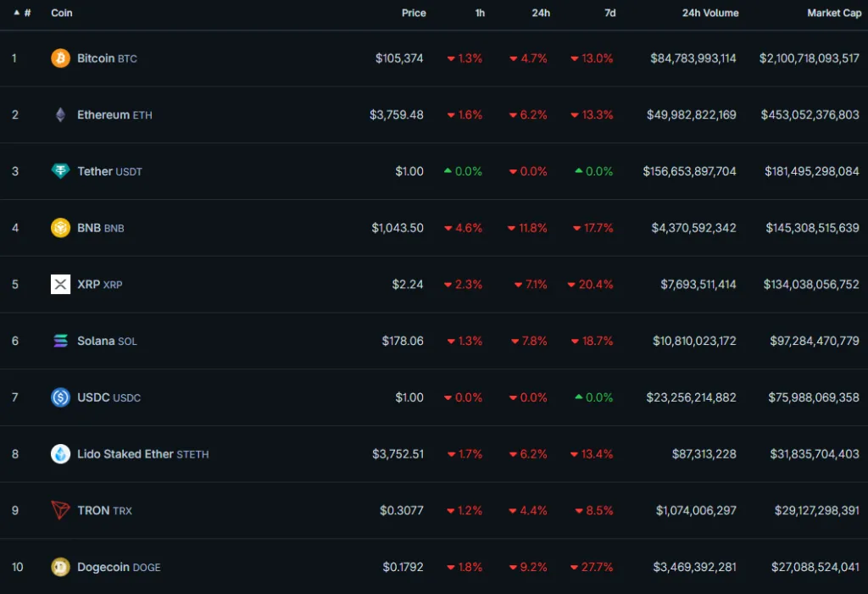
Task: Sort the table by Market Cap
Action: 834,13
